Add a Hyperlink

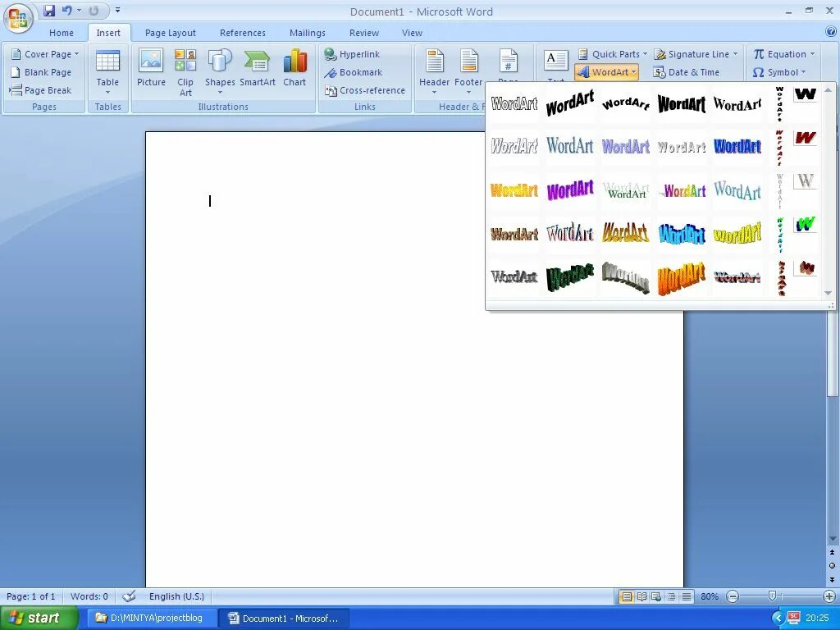point(353,54)
